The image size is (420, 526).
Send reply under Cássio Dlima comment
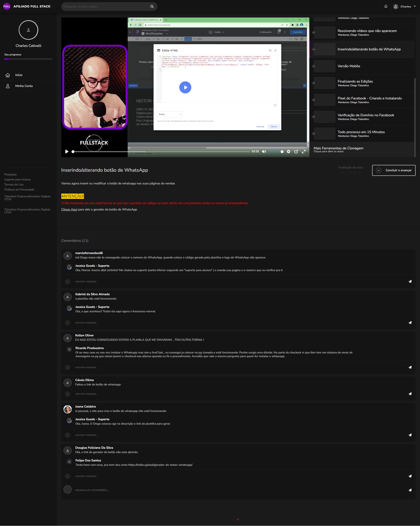410,394
